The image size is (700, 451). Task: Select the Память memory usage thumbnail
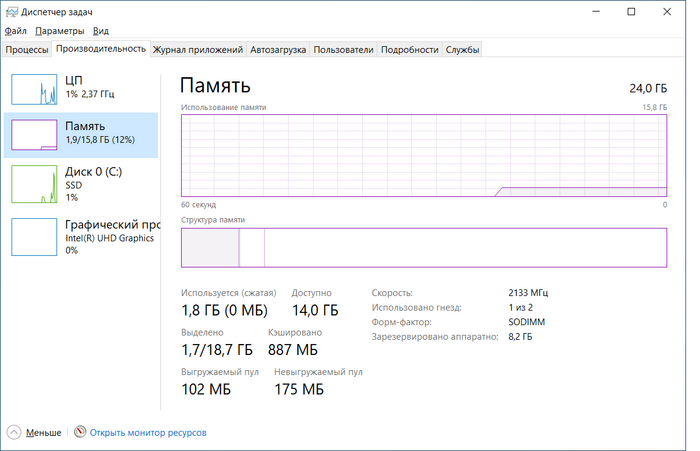[35, 135]
